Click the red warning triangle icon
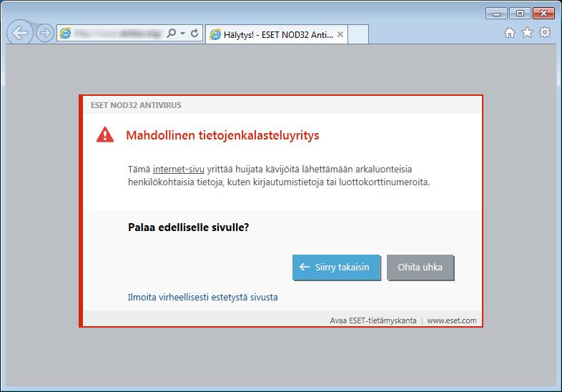The image size is (562, 392). pos(105,135)
